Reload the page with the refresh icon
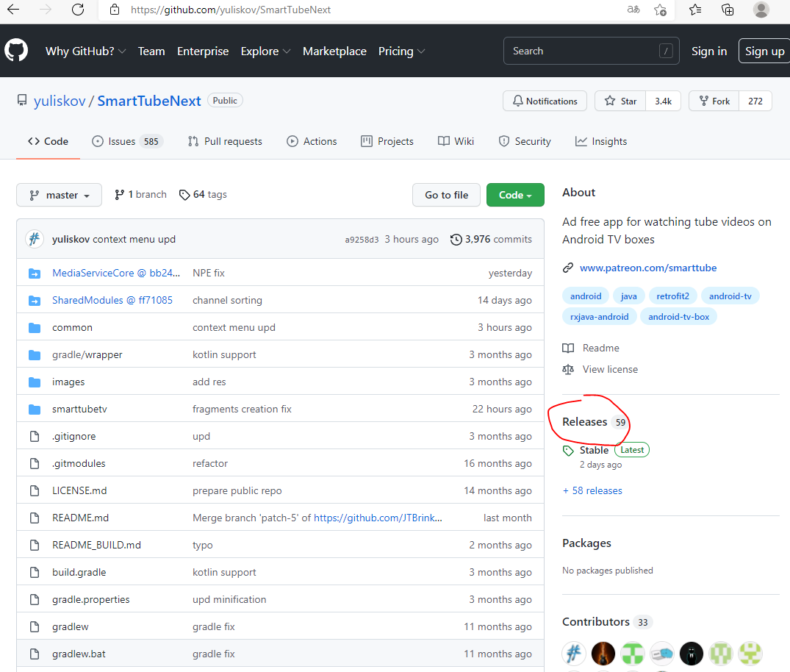Viewport: 790px width, 672px height. 78,10
